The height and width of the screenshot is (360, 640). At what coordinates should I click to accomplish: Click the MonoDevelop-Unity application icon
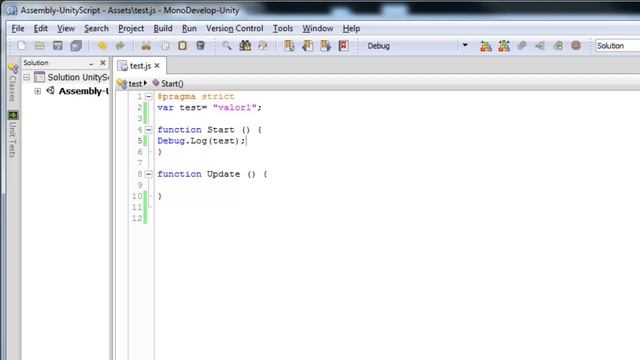pos(12,10)
